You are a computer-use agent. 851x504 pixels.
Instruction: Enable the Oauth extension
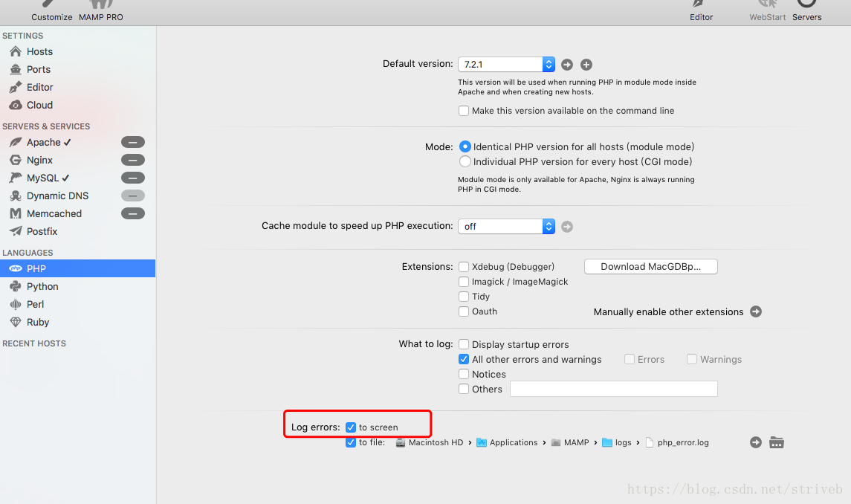coord(464,311)
